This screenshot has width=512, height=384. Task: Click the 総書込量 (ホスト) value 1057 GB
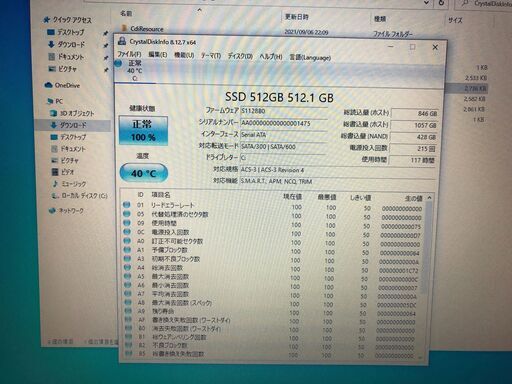click(x=414, y=125)
